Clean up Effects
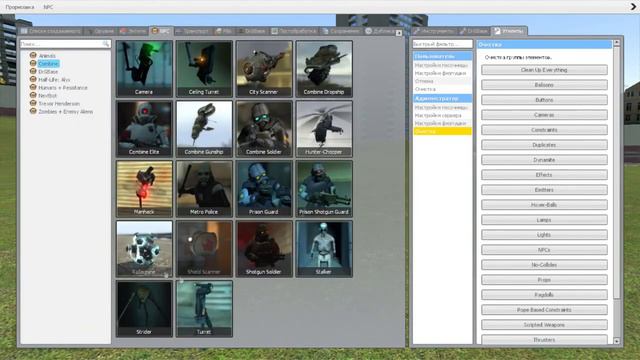Image resolution: width=640 pixels, height=360 pixels. [544, 175]
